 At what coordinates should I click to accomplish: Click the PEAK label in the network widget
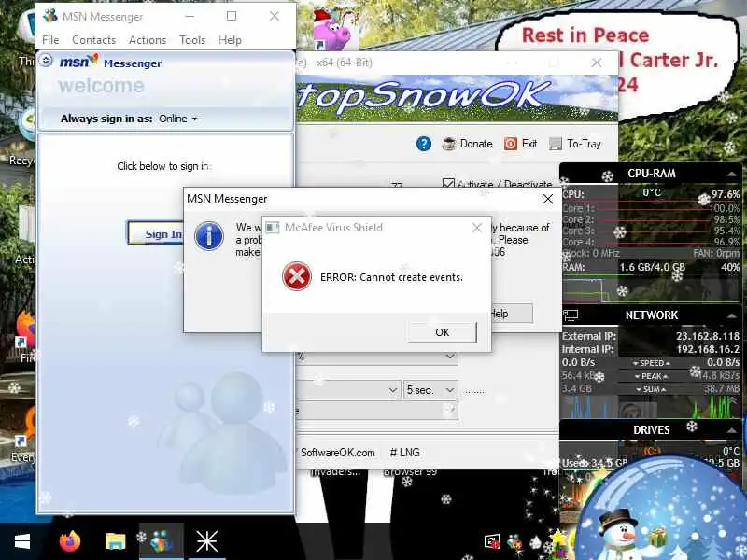click(x=651, y=376)
